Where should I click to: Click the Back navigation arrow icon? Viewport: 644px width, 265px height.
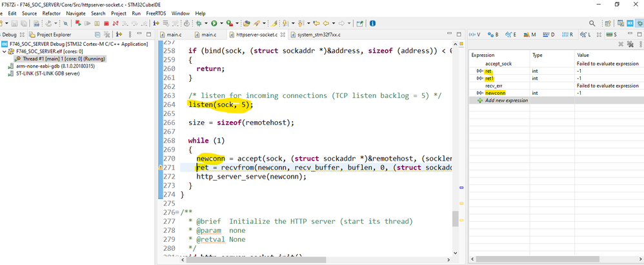(326, 23)
